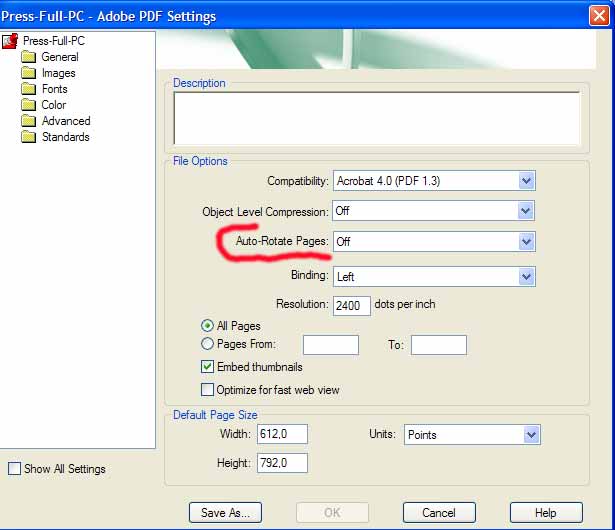Click the Cancel button
Image resolution: width=615 pixels, height=530 pixels.
pyautogui.click(x=439, y=512)
